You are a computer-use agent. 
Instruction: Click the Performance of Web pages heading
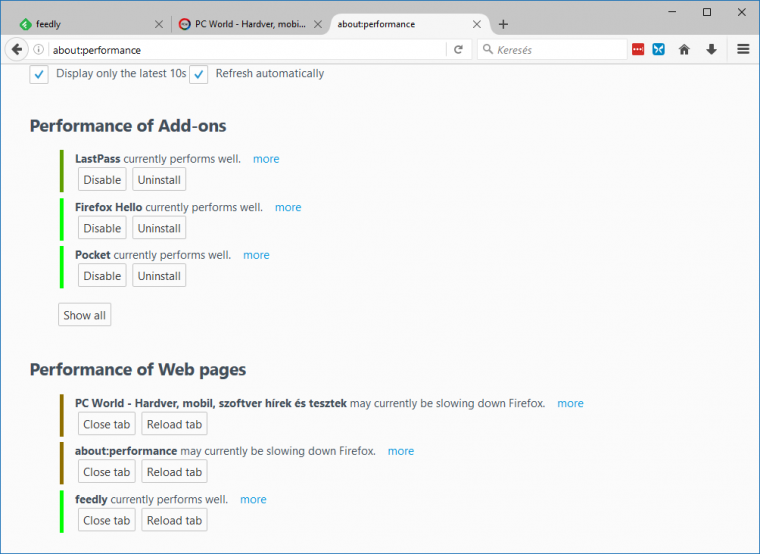point(138,370)
